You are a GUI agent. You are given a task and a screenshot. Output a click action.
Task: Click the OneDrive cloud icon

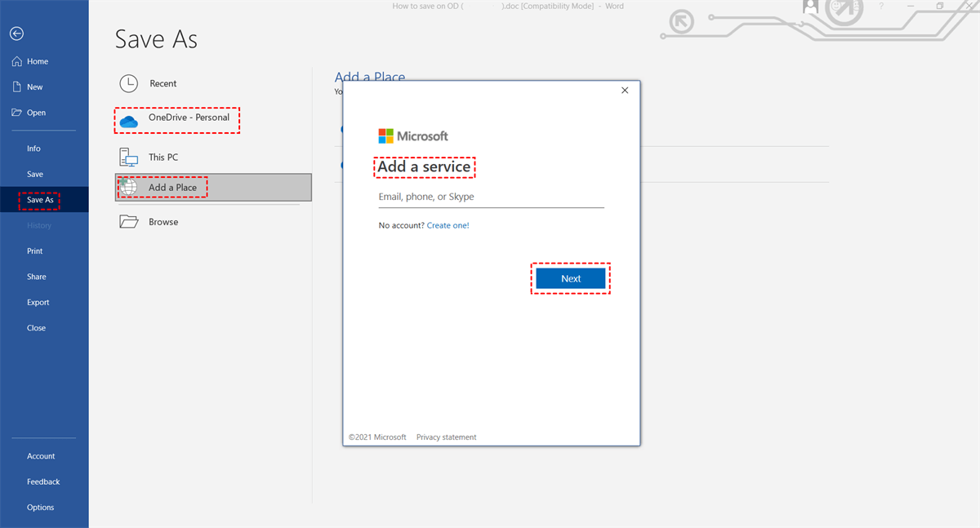click(x=129, y=122)
